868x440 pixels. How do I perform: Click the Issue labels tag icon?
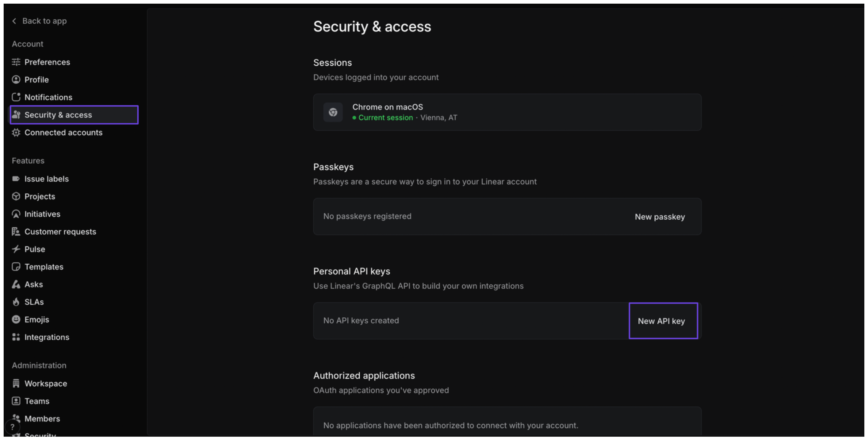[x=16, y=179]
